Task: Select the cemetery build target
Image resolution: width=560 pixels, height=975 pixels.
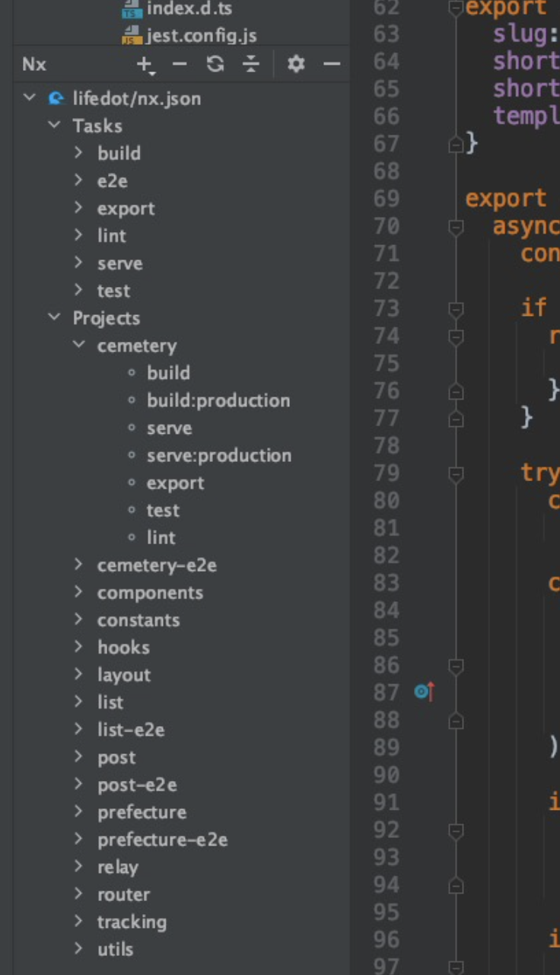Action: click(168, 373)
